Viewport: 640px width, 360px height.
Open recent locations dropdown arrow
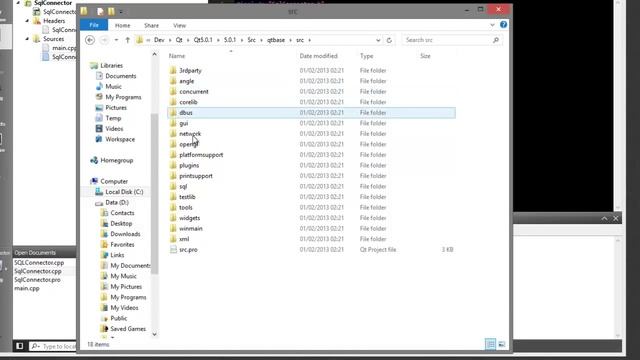click(116, 40)
